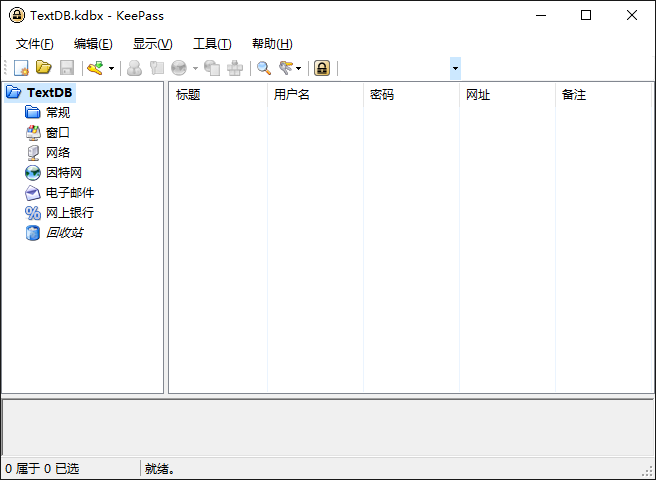Click the Copy password icon
Image resolution: width=656 pixels, height=480 pixels.
tap(156, 68)
